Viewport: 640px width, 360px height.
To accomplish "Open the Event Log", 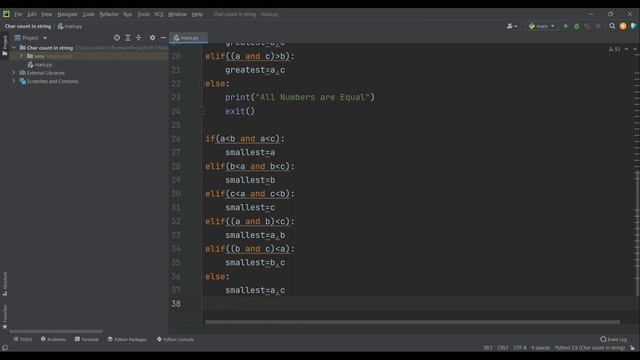I will tap(613, 339).
